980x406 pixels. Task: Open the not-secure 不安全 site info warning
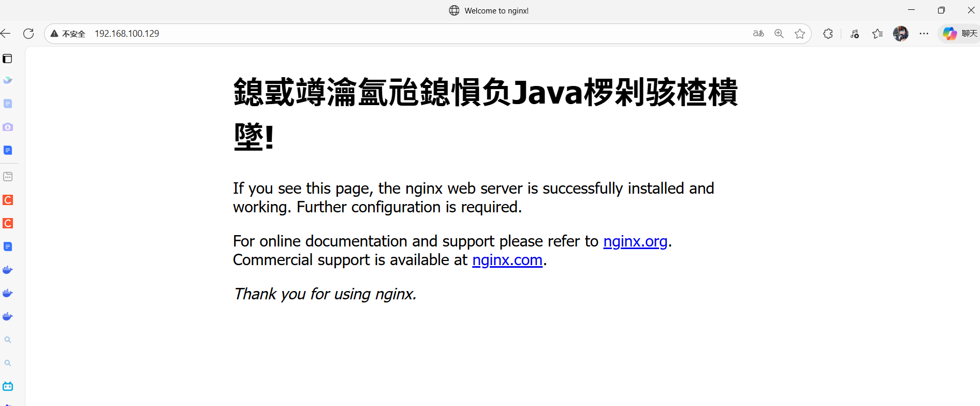coord(68,34)
